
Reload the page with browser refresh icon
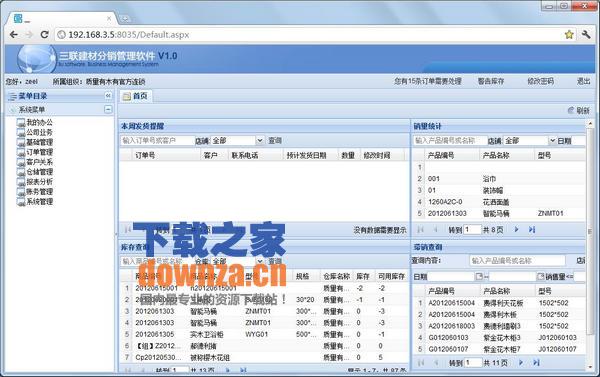44,35
